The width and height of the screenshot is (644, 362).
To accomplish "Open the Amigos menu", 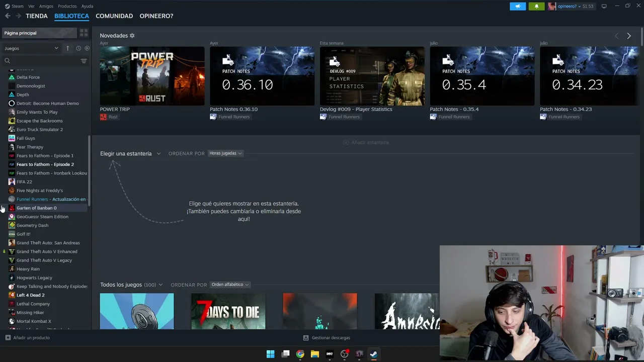I will tap(46, 6).
